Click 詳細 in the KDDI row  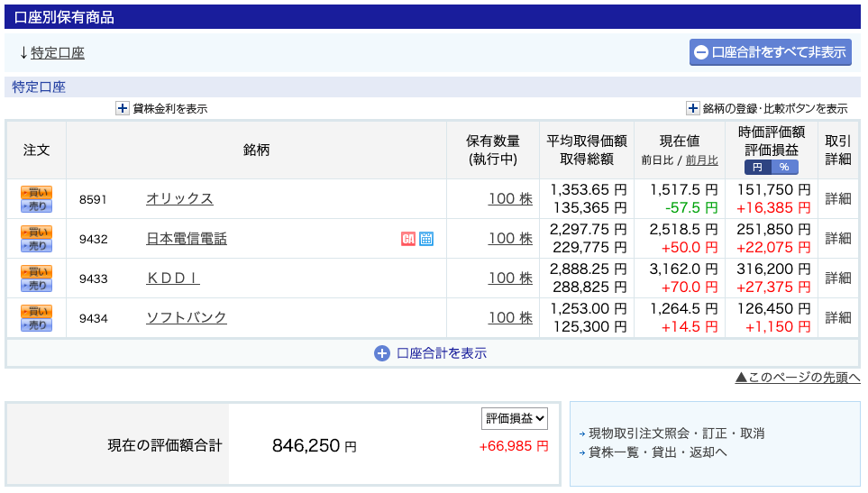click(838, 278)
